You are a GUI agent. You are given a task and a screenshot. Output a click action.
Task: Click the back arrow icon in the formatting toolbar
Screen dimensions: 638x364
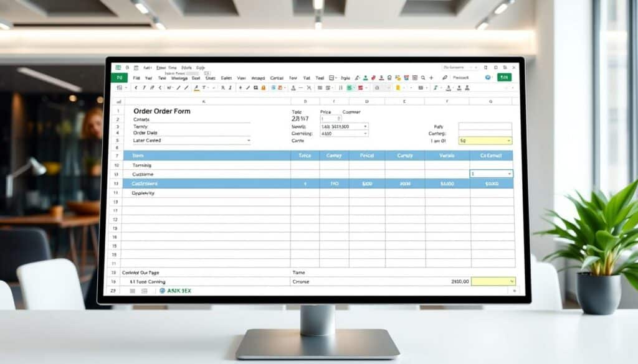(x=136, y=88)
